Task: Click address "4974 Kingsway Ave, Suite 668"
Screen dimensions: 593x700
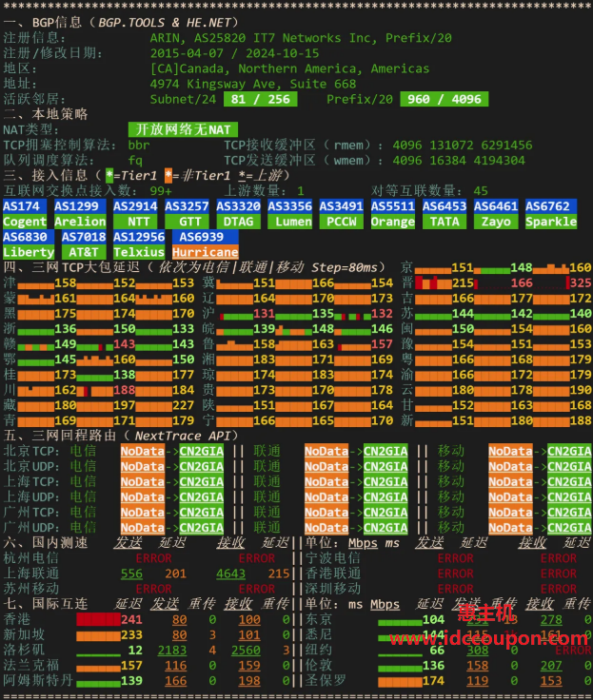Action: tap(253, 84)
